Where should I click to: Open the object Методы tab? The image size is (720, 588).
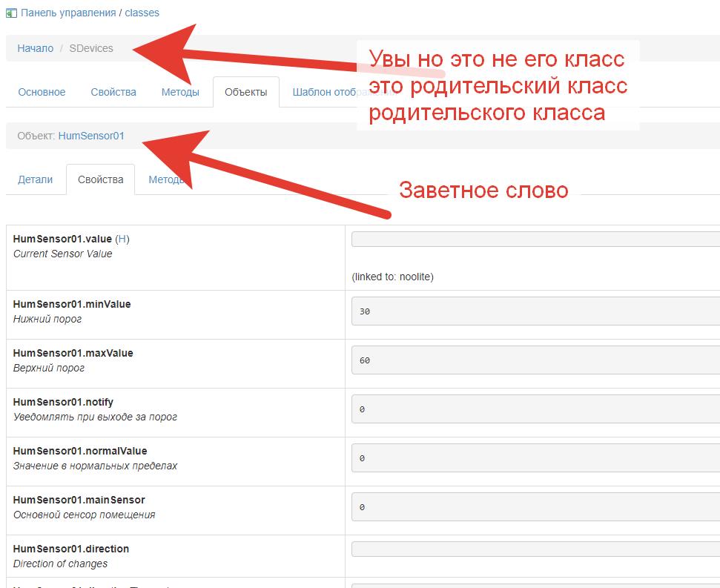[167, 179]
